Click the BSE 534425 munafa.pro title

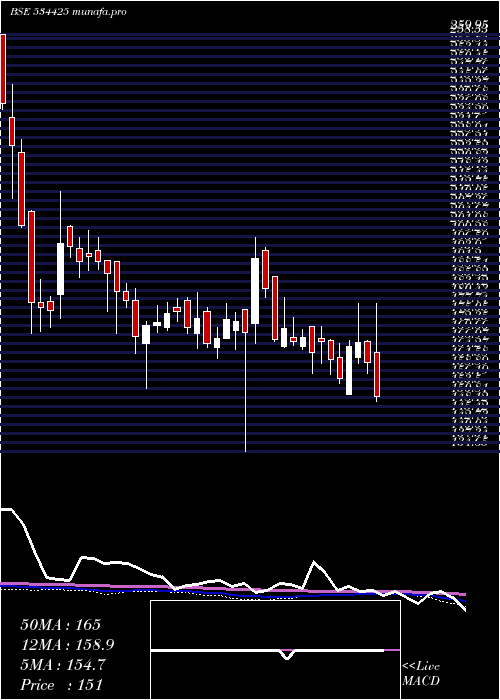tap(68, 12)
